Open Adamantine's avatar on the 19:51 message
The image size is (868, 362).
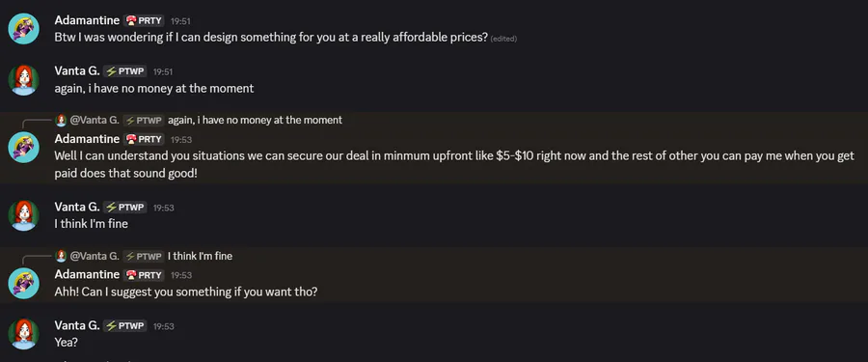pyautogui.click(x=24, y=28)
